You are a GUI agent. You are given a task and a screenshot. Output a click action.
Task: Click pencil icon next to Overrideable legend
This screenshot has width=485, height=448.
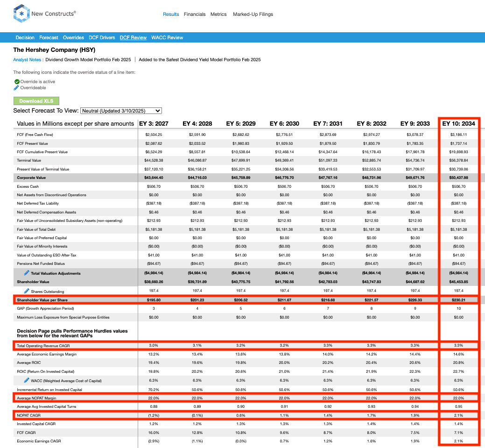click(x=16, y=88)
